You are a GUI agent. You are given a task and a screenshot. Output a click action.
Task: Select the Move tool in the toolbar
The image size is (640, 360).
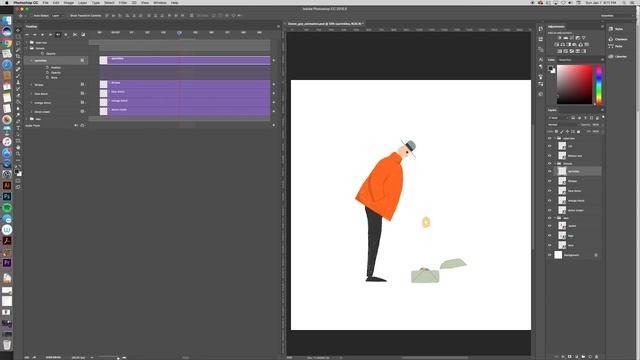[18, 30]
